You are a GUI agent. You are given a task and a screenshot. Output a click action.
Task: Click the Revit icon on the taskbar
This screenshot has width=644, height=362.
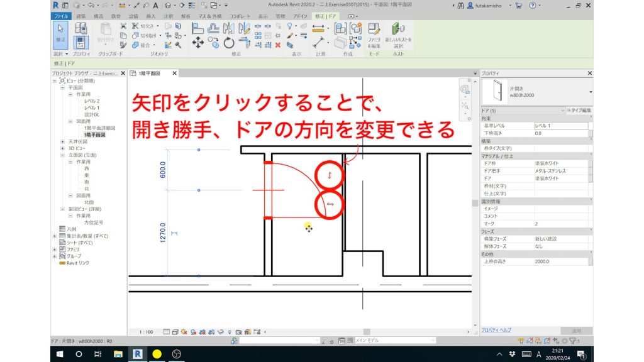point(137,354)
